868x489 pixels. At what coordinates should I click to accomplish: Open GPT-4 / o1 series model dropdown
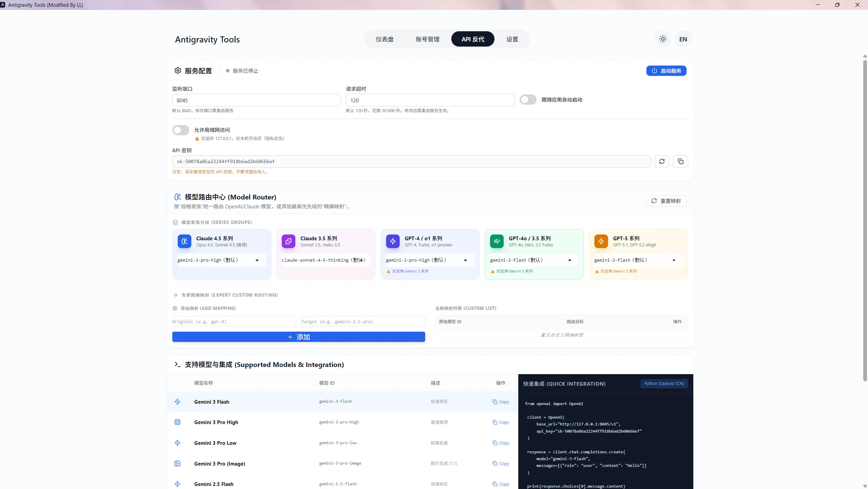click(x=429, y=260)
